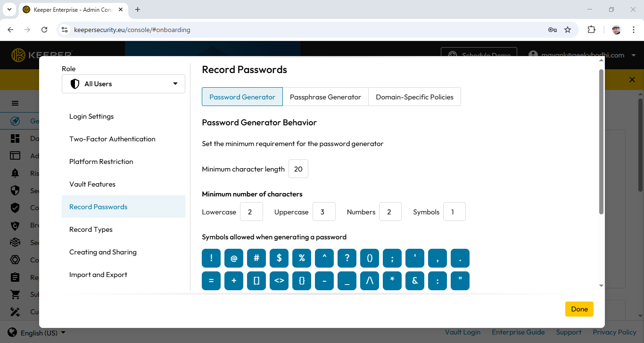The image size is (644, 343).
Task: Open Login Settings section
Action: click(124, 116)
